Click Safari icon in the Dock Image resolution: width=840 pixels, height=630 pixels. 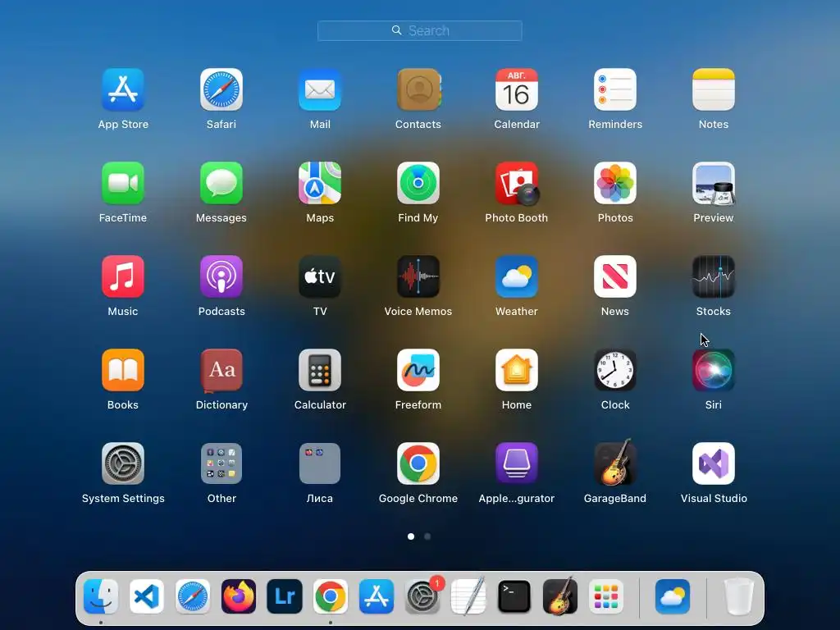coord(193,596)
